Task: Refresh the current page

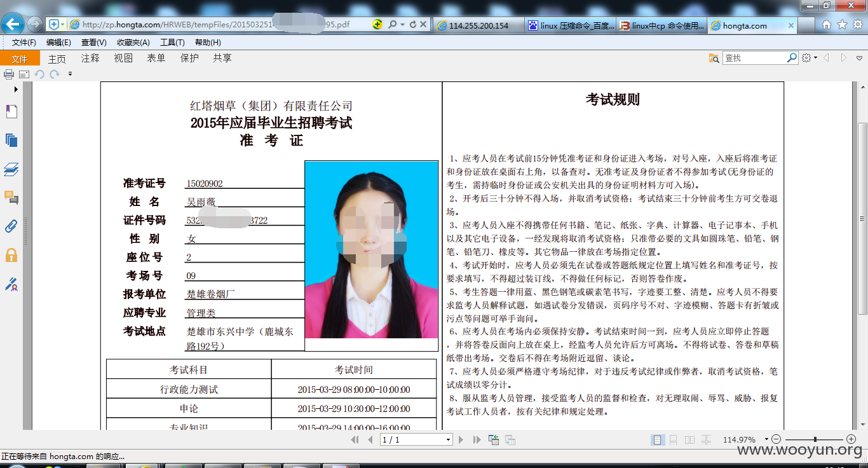Action: 413,24
